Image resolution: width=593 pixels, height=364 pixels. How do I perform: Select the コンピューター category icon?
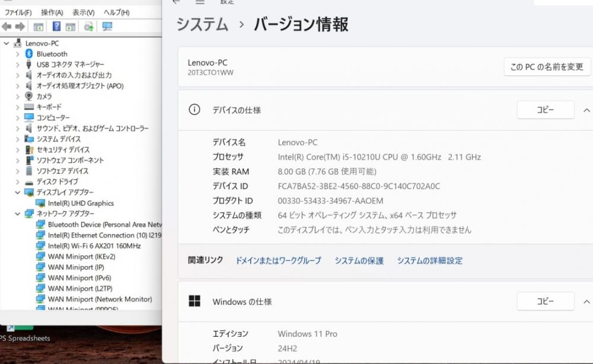[x=29, y=117]
